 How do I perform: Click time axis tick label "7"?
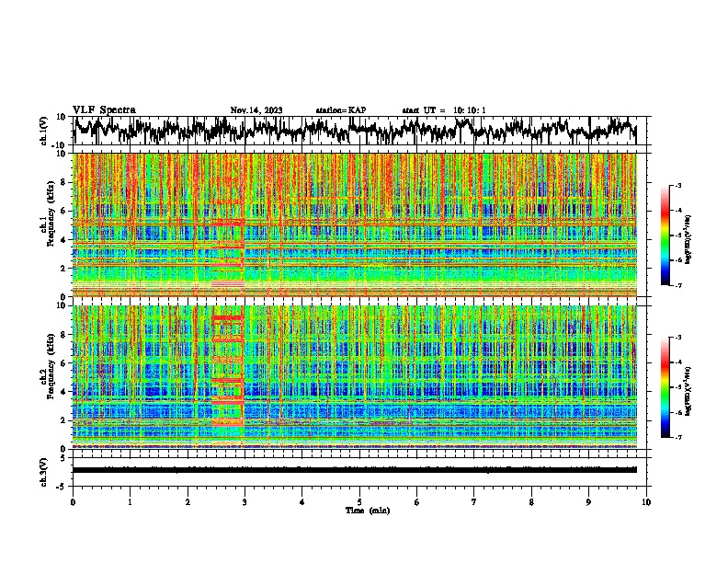[474, 502]
